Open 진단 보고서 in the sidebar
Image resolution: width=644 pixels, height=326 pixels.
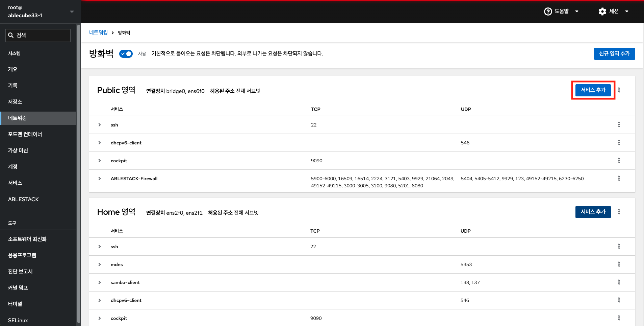pos(38,272)
